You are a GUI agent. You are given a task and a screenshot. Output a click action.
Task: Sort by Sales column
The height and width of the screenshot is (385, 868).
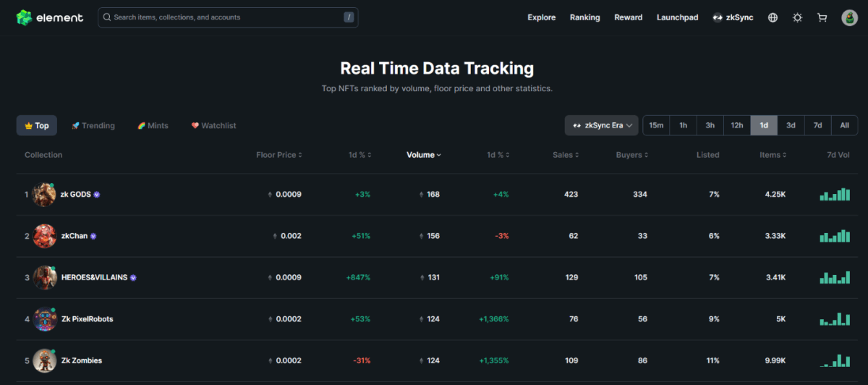[566, 155]
